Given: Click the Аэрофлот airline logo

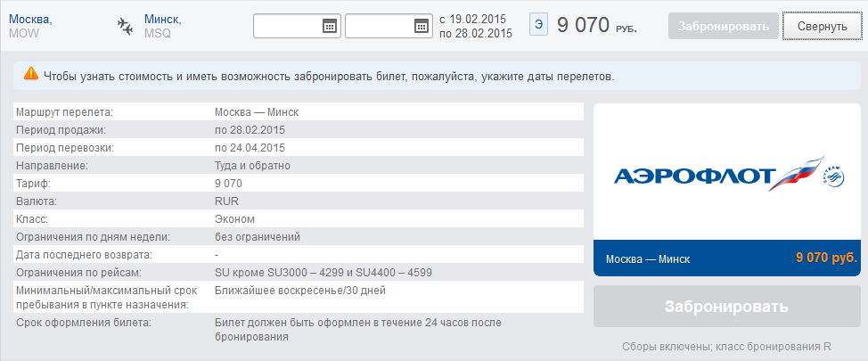Looking at the screenshot, I should point(728,176).
